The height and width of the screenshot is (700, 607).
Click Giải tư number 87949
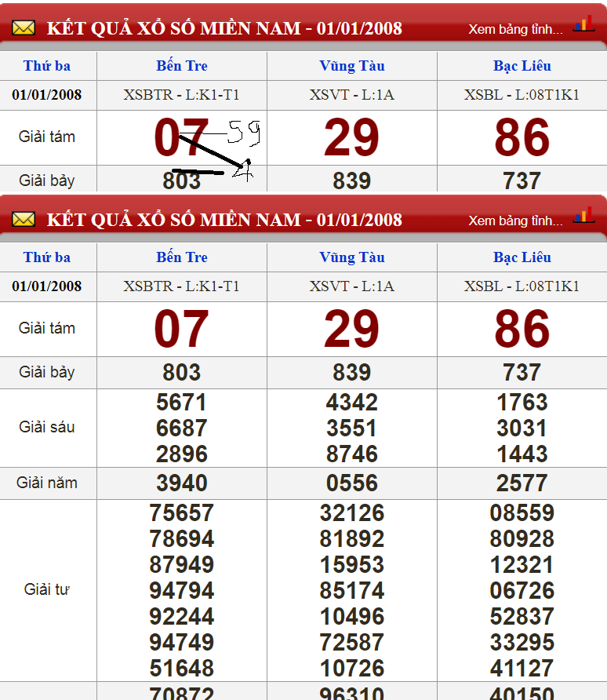pos(181,565)
